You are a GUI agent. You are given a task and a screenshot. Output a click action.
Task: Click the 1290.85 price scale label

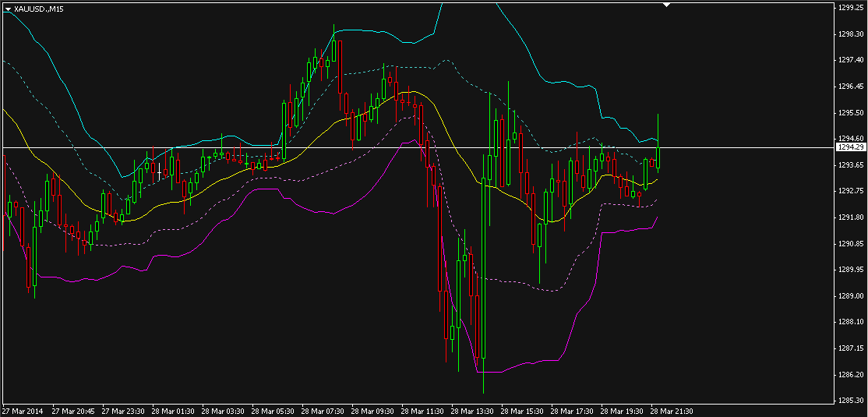pyautogui.click(x=851, y=244)
